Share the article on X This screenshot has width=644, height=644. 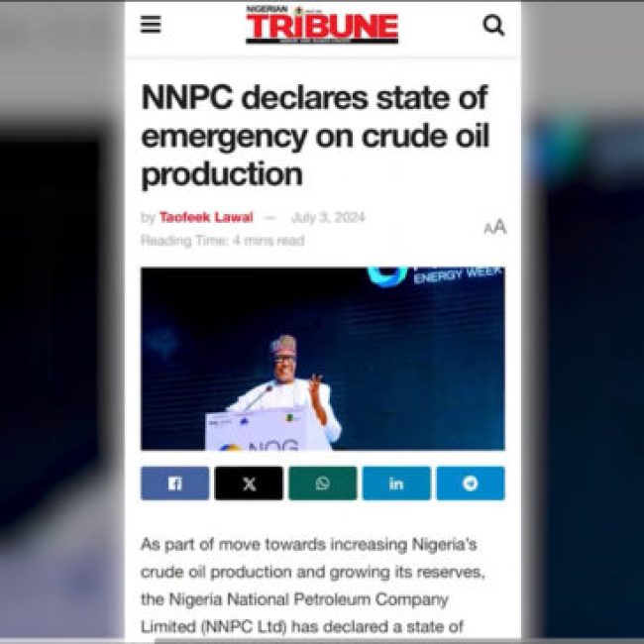[249, 483]
